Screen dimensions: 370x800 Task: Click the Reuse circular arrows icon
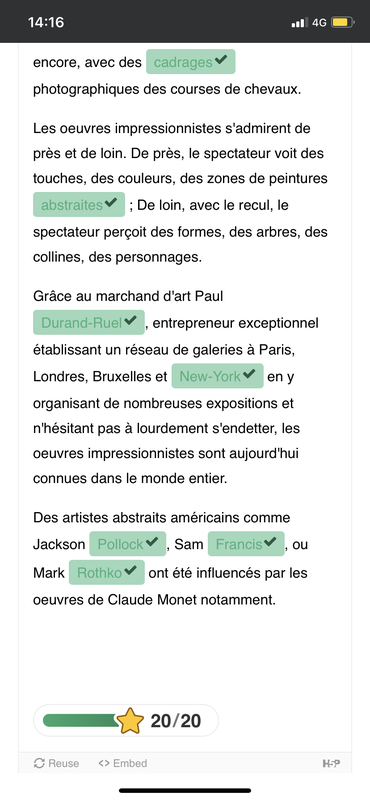point(39,763)
